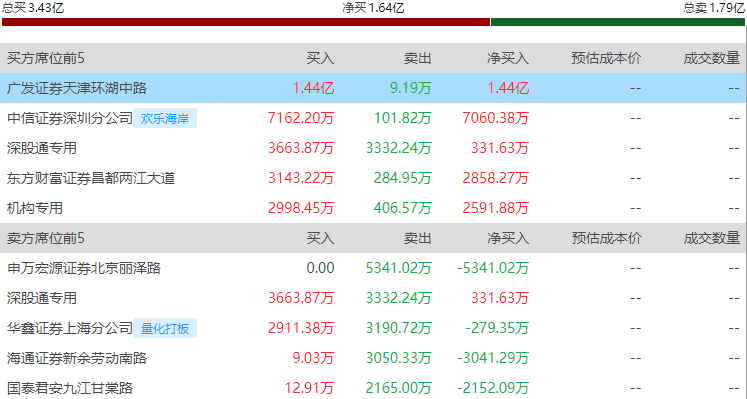Screen dimensions: 747x399
Task: Click 卖出 header in the seller table
Action: 418,238
